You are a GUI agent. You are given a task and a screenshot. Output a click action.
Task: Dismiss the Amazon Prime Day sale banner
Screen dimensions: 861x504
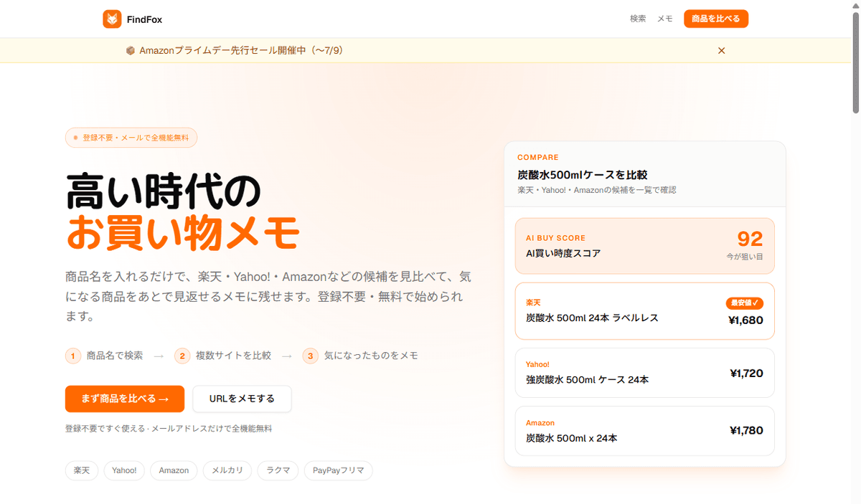[722, 50]
